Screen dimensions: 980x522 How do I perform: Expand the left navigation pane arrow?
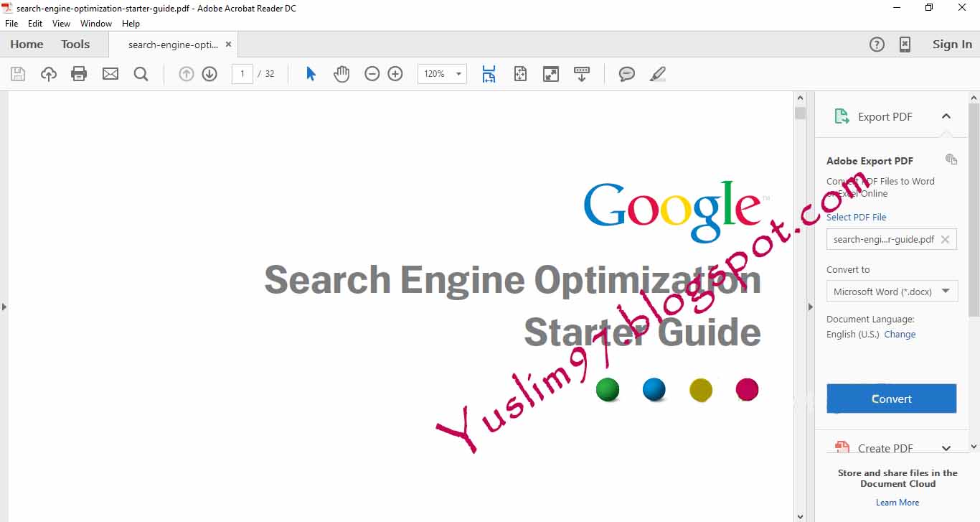pos(4,307)
